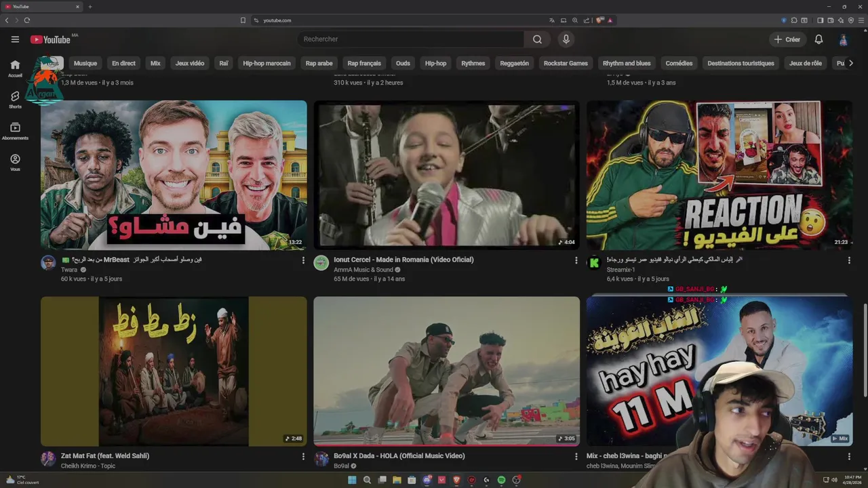Open the browser extensions puzzle icon
This screenshot has height=488, width=868.
tap(794, 20)
